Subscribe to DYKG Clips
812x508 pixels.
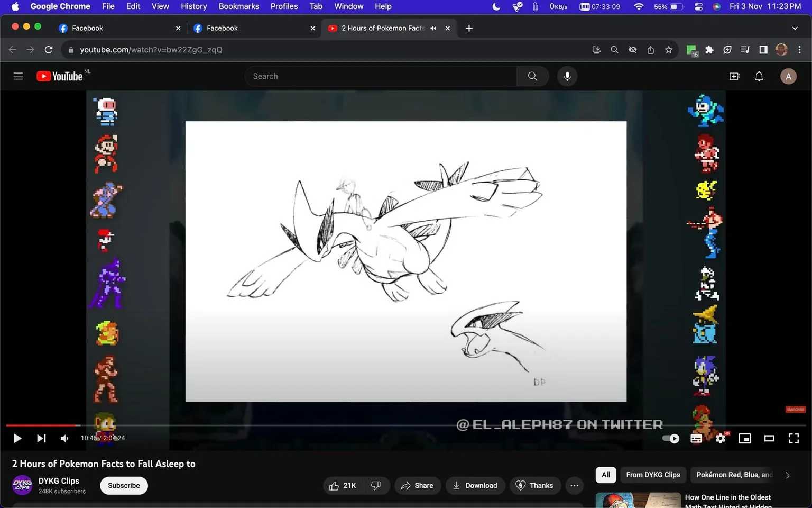coord(124,485)
